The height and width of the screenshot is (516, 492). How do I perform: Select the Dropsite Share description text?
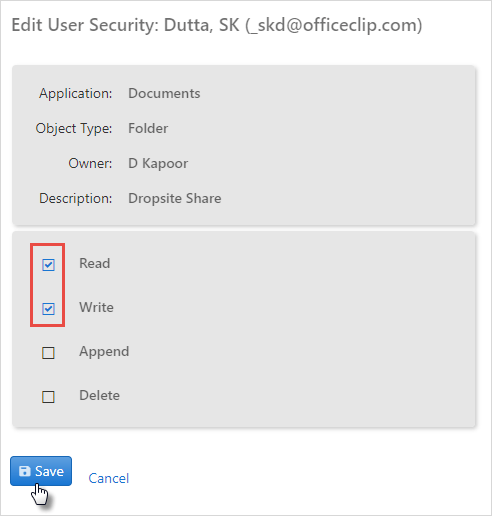coord(175,199)
